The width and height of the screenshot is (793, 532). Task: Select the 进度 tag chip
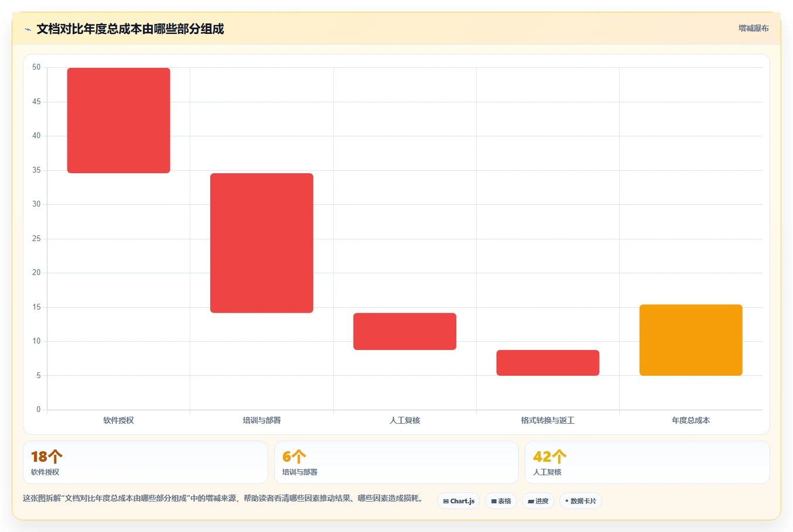point(538,501)
